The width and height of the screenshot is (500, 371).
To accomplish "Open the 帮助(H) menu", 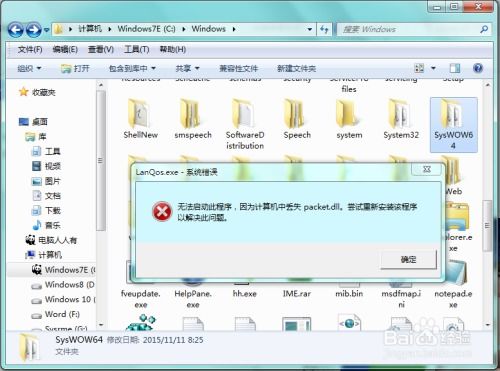I will pos(172,50).
